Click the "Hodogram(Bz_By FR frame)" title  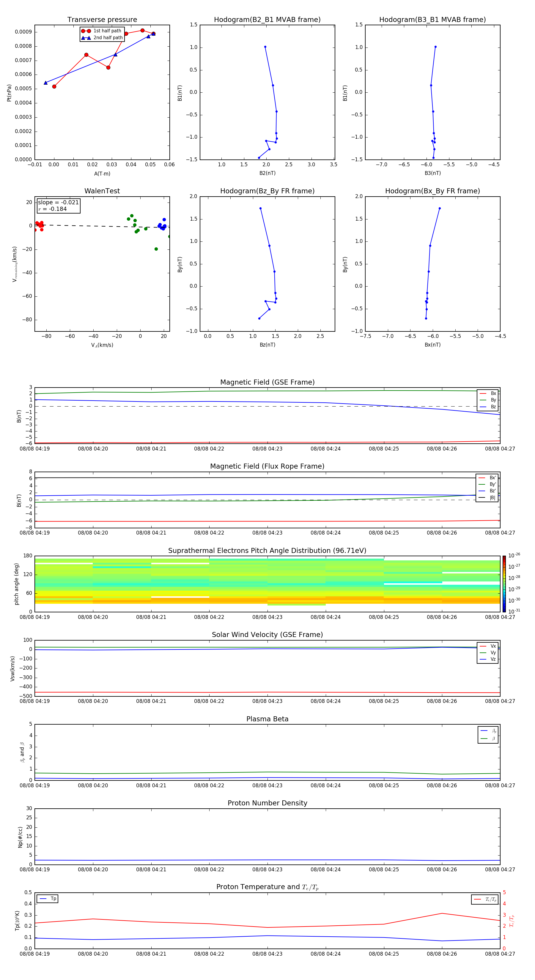point(267,191)
